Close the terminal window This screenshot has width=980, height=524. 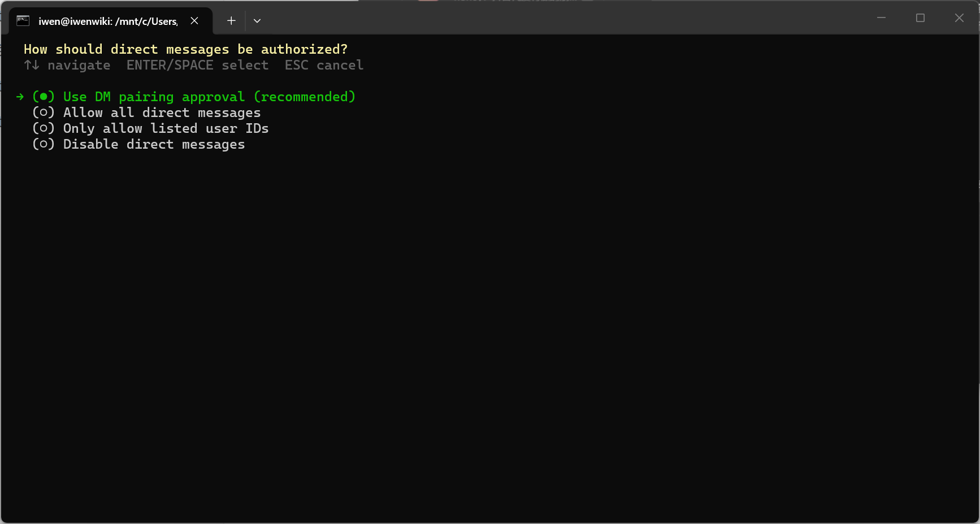tap(959, 18)
